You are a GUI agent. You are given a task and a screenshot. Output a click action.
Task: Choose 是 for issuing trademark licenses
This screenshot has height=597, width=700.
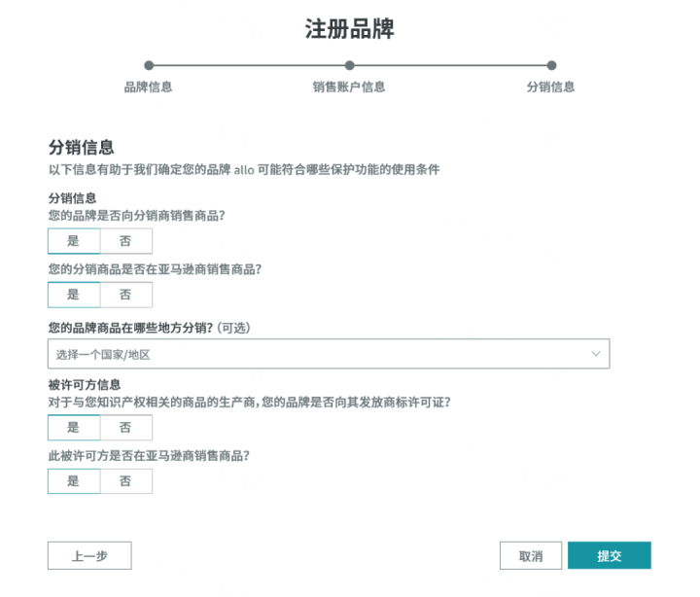click(x=74, y=427)
